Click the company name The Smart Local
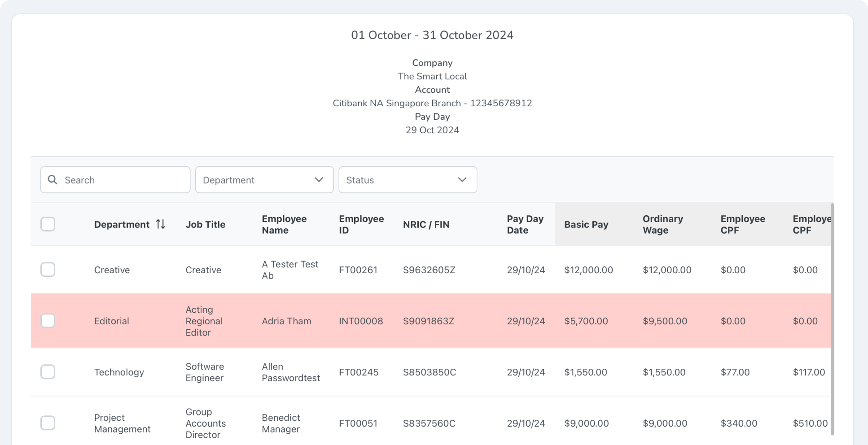 coord(432,76)
